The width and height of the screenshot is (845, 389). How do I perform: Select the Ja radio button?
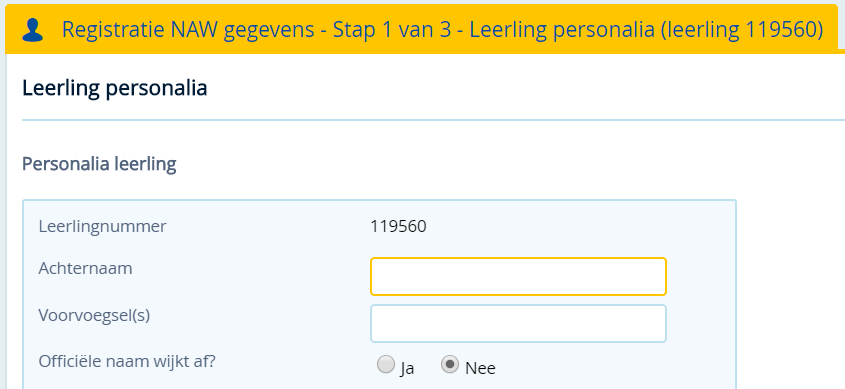pyautogui.click(x=385, y=365)
